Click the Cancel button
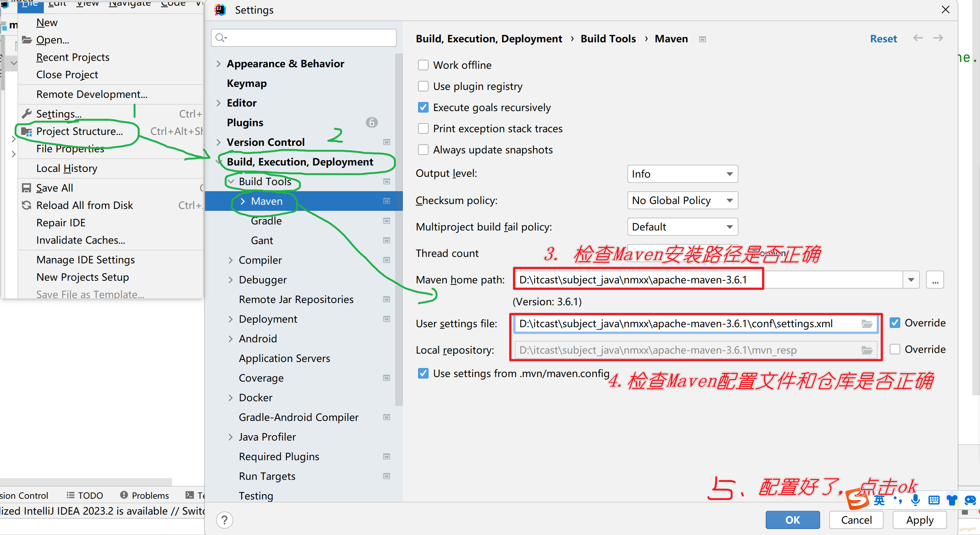Screen dimensions: 980x535 point(856,520)
